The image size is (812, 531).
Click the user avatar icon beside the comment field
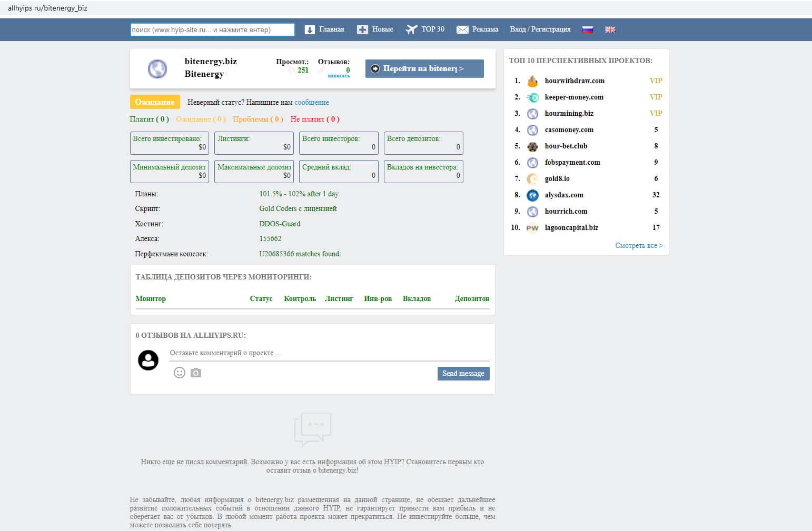click(148, 360)
